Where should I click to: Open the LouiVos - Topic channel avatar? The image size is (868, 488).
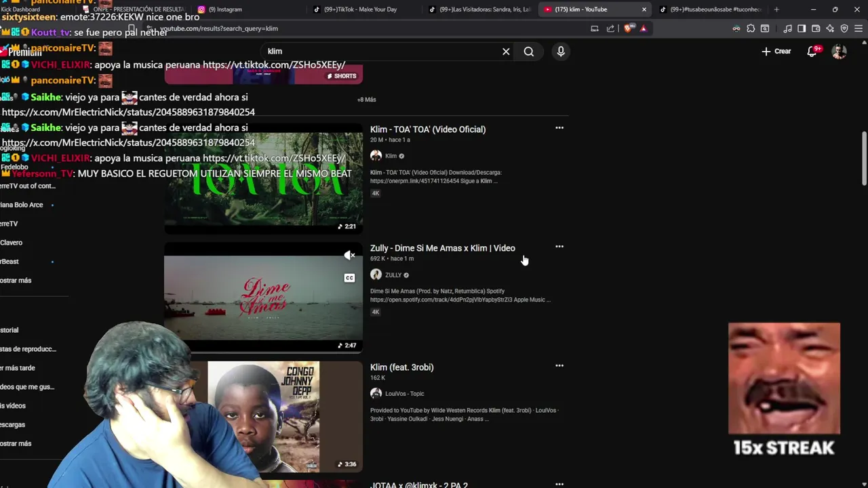pos(376,394)
